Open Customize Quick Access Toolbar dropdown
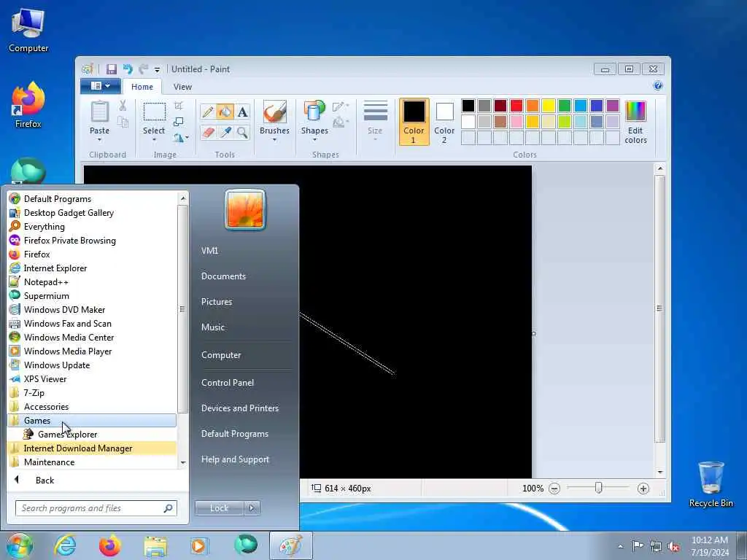747x560 pixels. point(158,70)
